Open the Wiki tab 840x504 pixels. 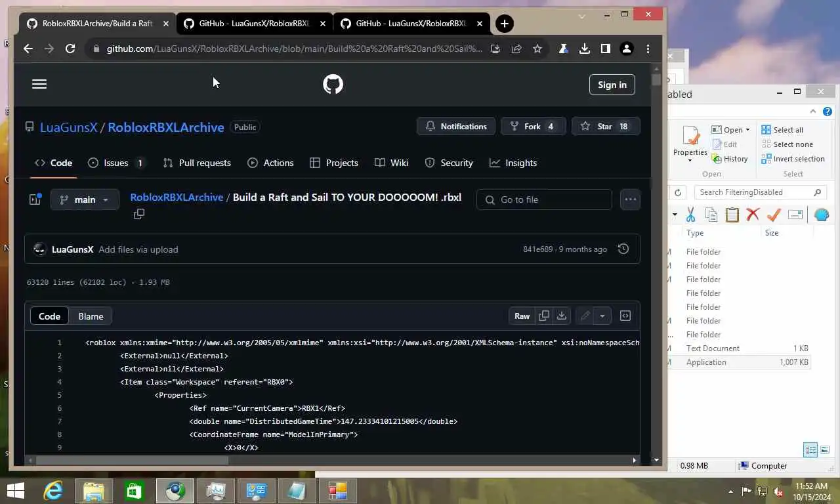click(x=391, y=163)
